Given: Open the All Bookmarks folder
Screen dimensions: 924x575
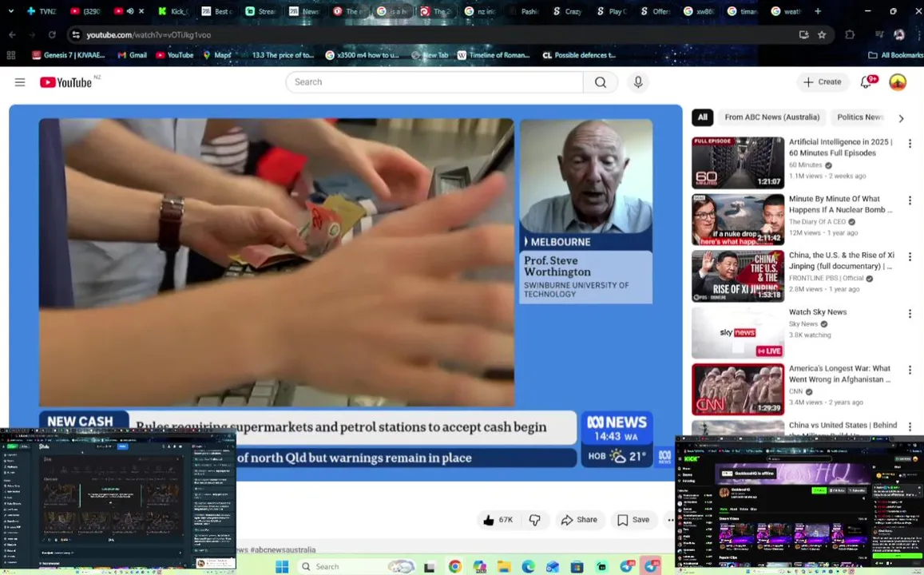Looking at the screenshot, I should pyautogui.click(x=895, y=55).
